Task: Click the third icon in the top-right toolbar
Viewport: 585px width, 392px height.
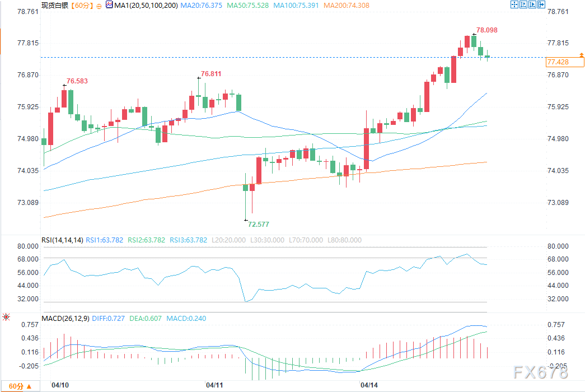Action: click(531, 5)
